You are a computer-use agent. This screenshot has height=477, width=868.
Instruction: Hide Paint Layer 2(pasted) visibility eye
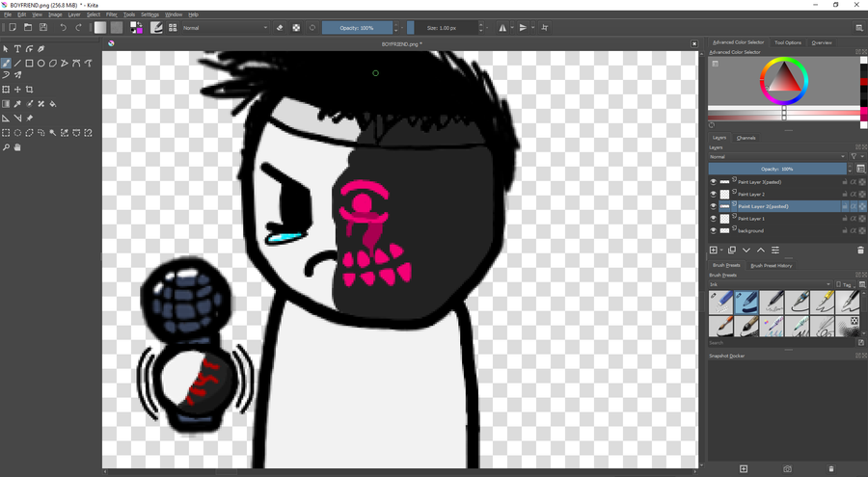click(713, 206)
